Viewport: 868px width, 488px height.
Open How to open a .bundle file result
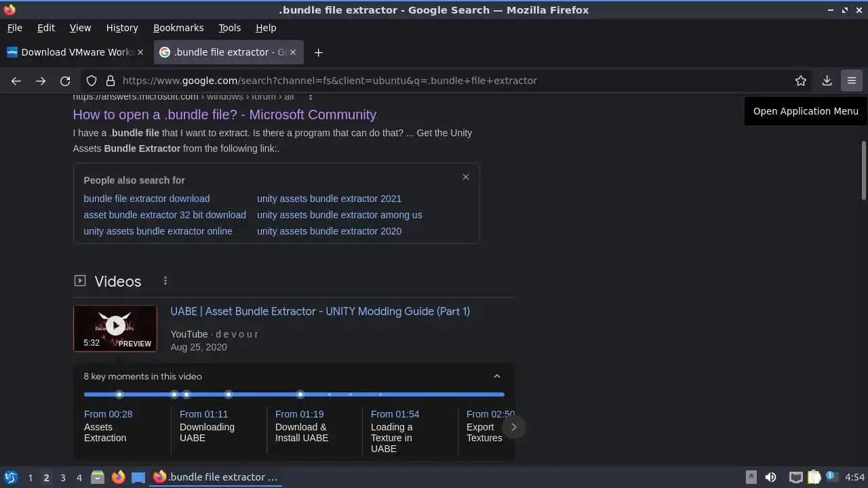pyautogui.click(x=224, y=115)
